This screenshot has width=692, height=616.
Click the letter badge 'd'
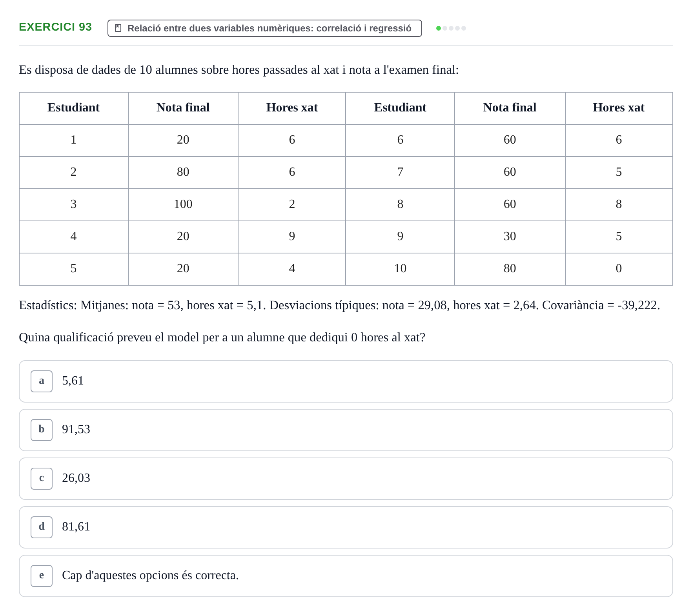point(42,527)
